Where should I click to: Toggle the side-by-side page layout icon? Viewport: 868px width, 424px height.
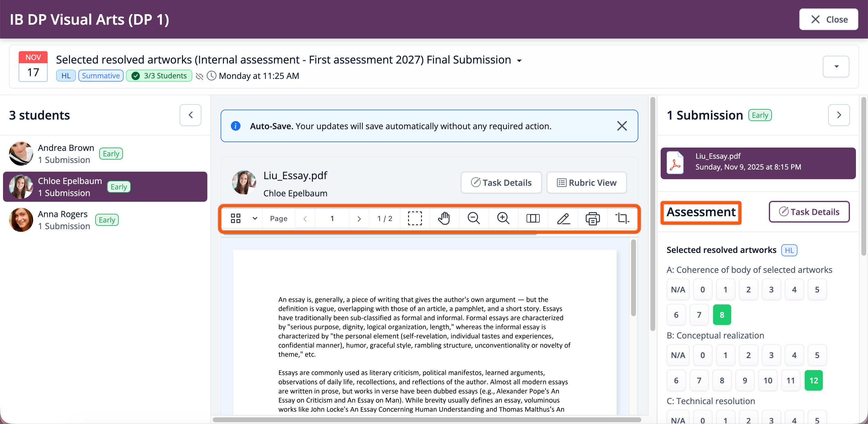pyautogui.click(x=533, y=218)
